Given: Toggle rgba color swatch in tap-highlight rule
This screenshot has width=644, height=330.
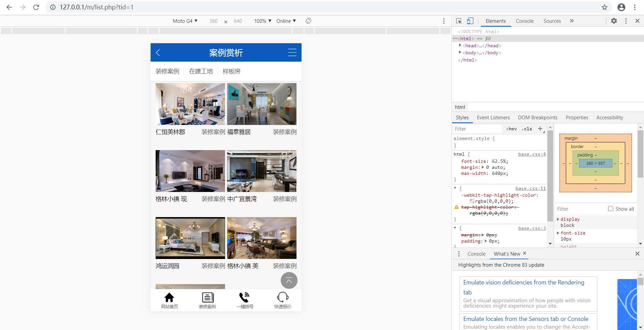Looking at the screenshot, I should 472,201.
